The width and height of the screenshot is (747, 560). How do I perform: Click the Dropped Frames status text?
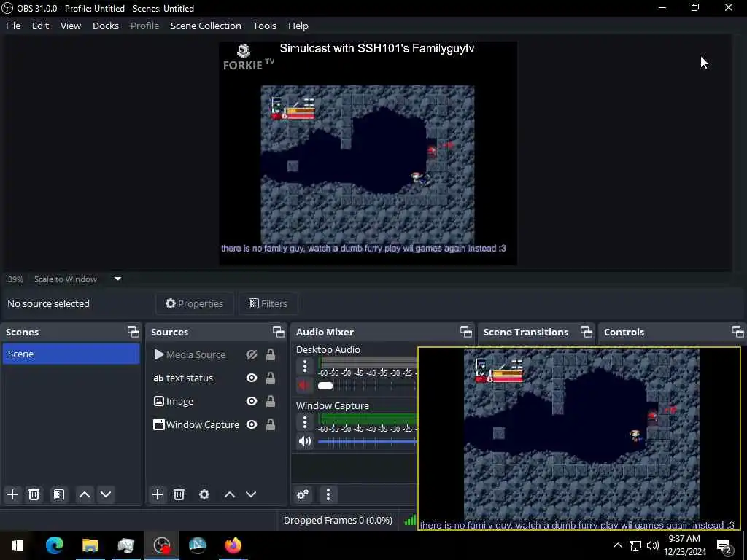[338, 520]
